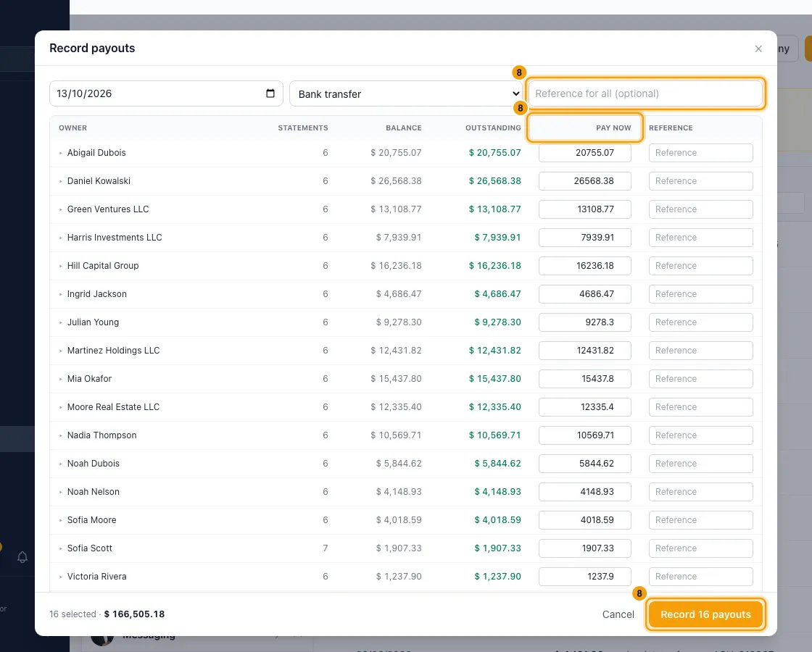Edit Pay Now amount 12335.4 for Moore Real Estate
Screen dimensions: 812x652
coord(584,406)
